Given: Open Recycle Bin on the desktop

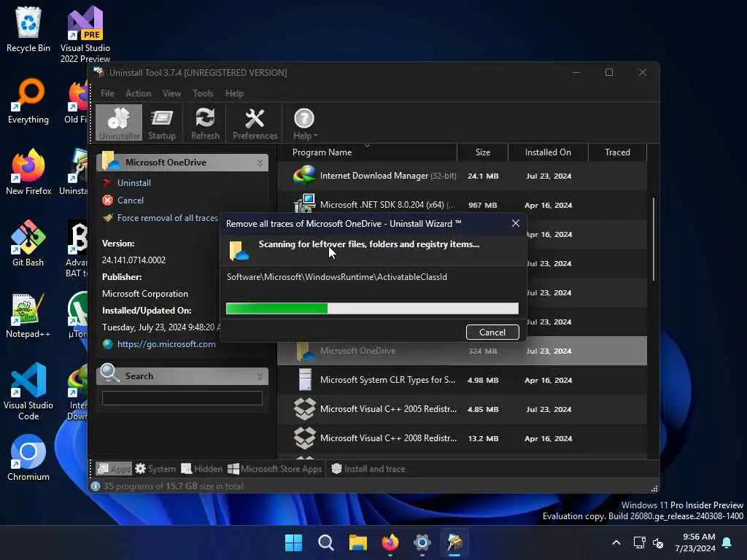Looking at the screenshot, I should [x=28, y=29].
